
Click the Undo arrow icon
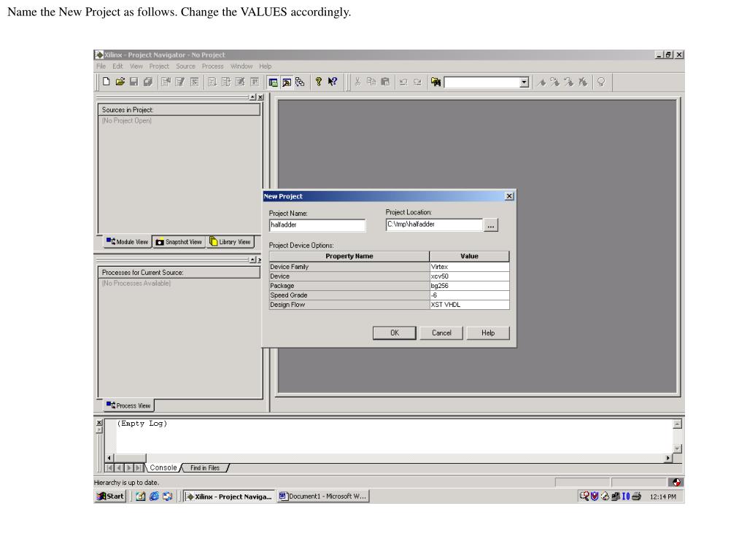[403, 82]
